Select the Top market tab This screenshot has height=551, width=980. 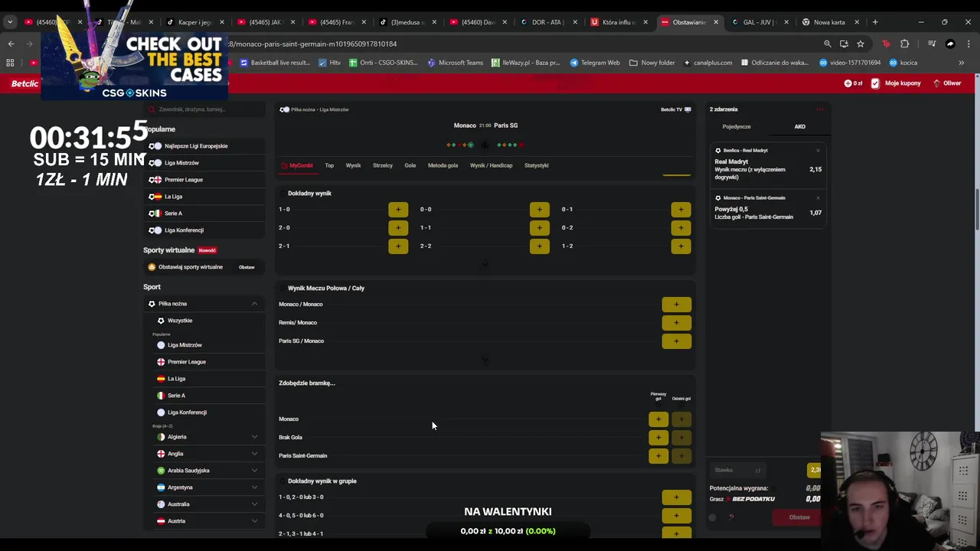329,165
